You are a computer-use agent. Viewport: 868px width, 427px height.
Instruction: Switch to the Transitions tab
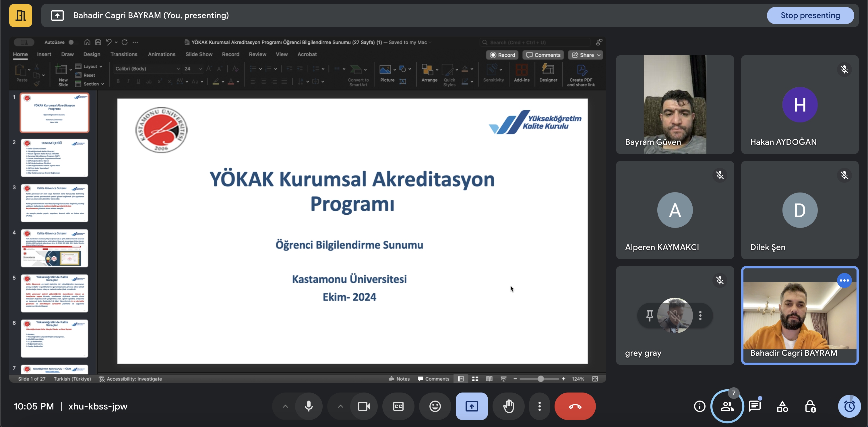pyautogui.click(x=124, y=54)
